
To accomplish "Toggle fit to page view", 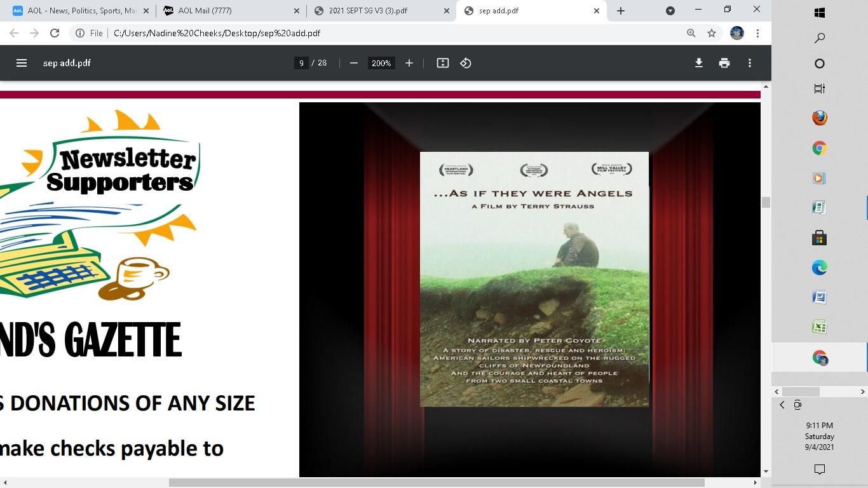I will coord(443,63).
